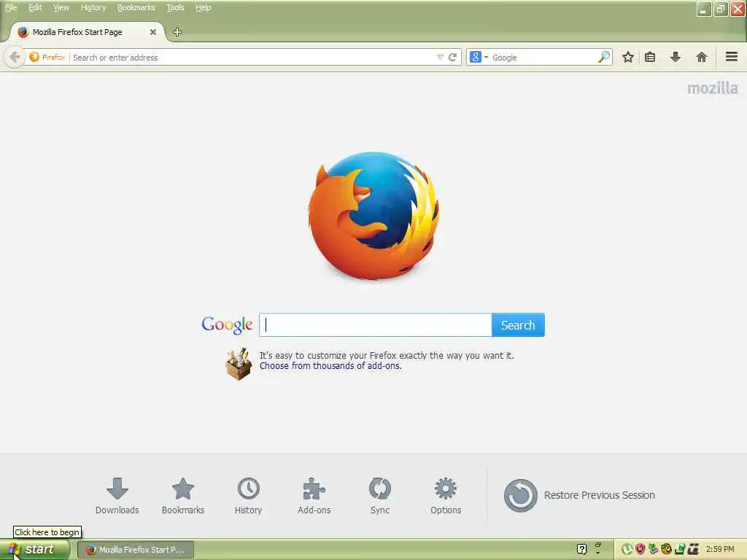The width and height of the screenshot is (747, 560).
Task: Click the taskbar clock showing 2:59 PM
Action: point(720,549)
